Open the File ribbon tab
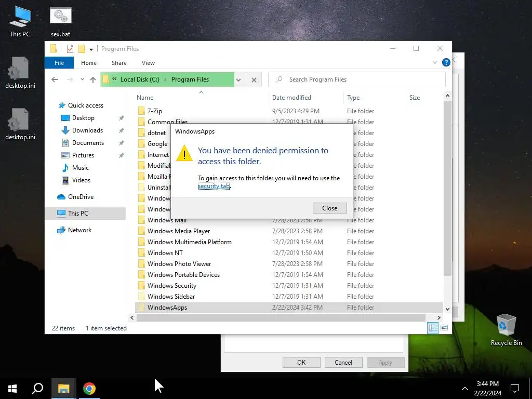532x399 pixels. [59, 63]
